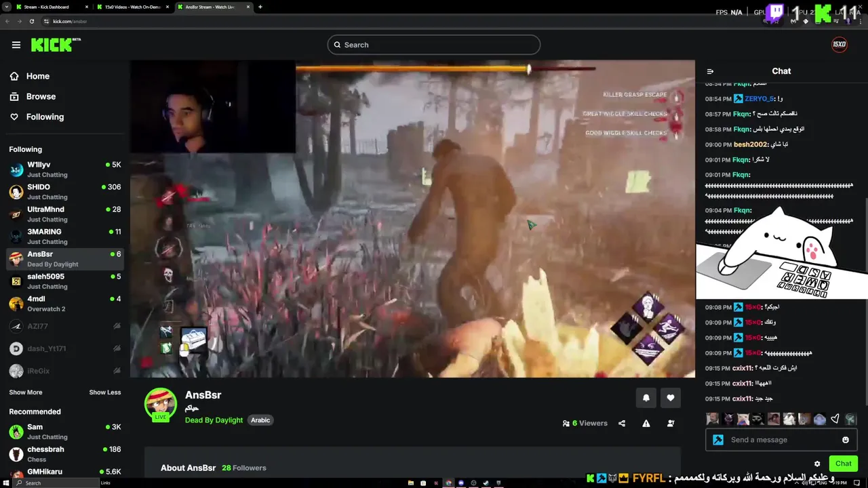Click the moderator badge in message field
The height and width of the screenshot is (488, 868).
(718, 440)
